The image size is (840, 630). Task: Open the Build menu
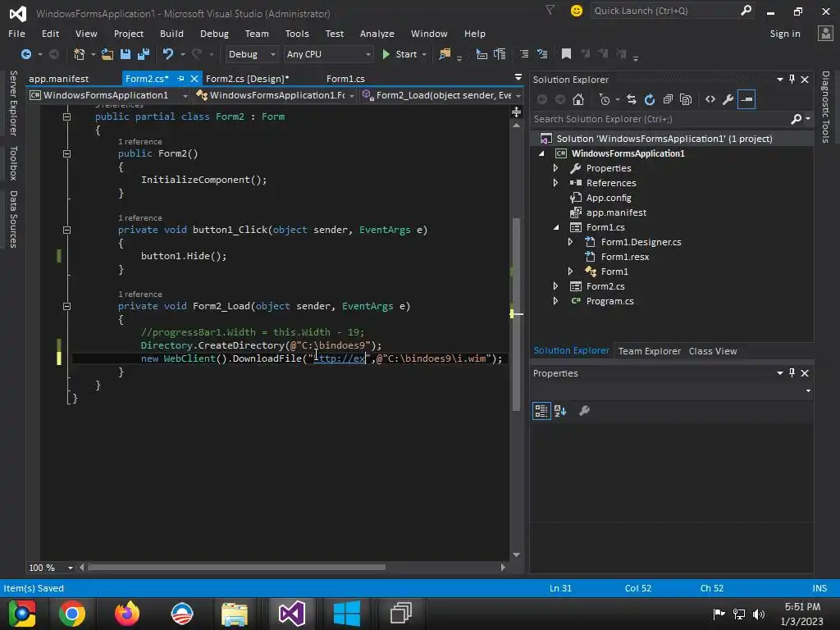(171, 33)
